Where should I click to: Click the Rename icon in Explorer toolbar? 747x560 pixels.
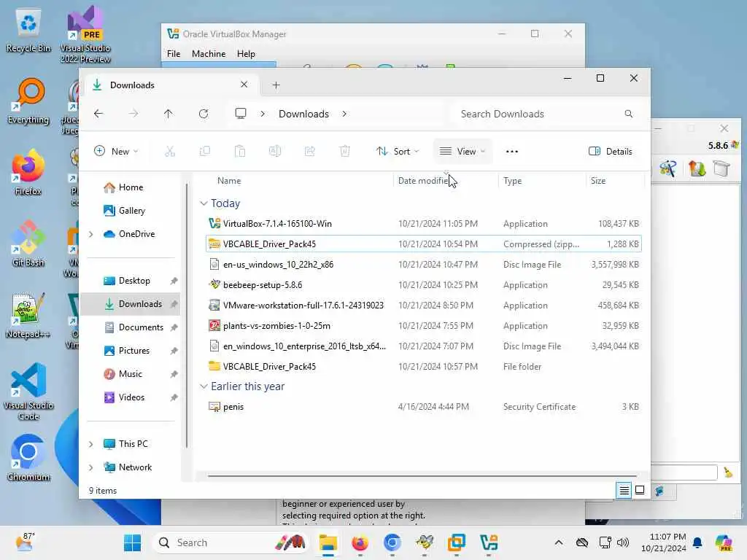click(x=275, y=152)
